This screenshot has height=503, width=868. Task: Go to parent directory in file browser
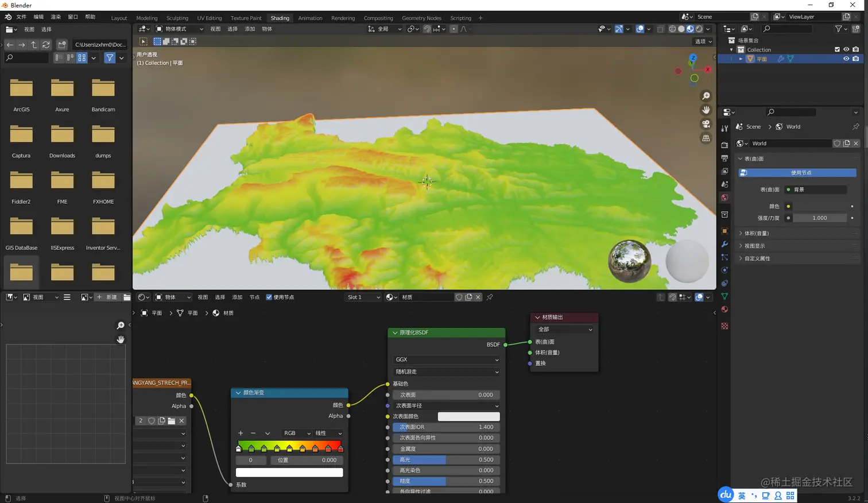[34, 44]
